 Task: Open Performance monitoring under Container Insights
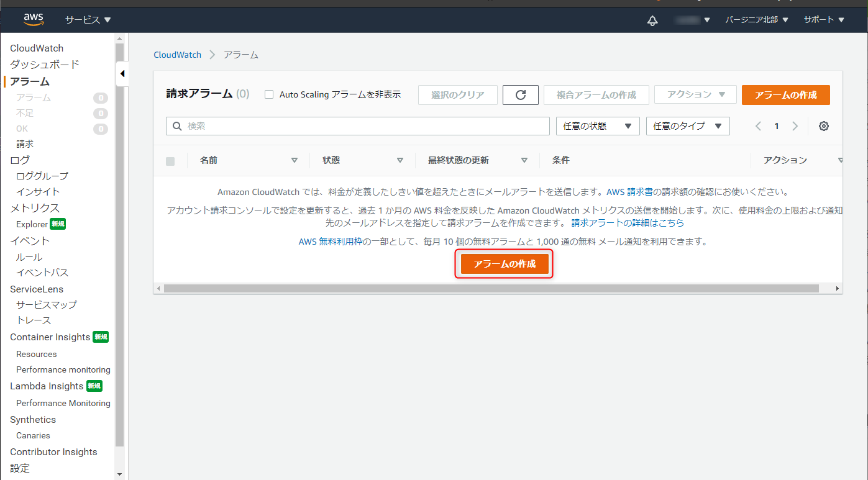[63, 369]
